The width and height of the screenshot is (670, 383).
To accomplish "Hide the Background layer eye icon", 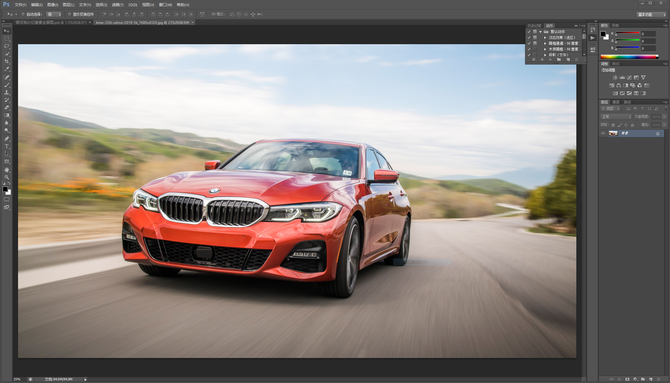I will tap(603, 133).
